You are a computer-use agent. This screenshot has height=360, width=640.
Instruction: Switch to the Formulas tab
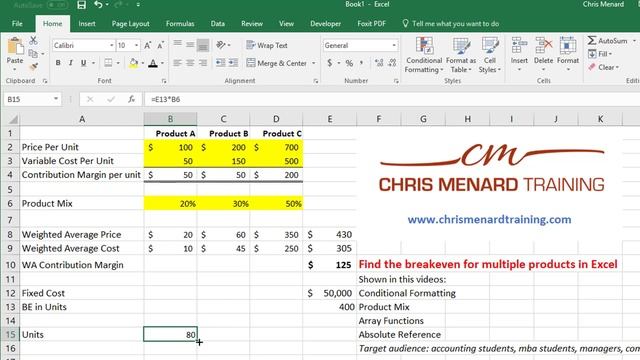tap(180, 24)
